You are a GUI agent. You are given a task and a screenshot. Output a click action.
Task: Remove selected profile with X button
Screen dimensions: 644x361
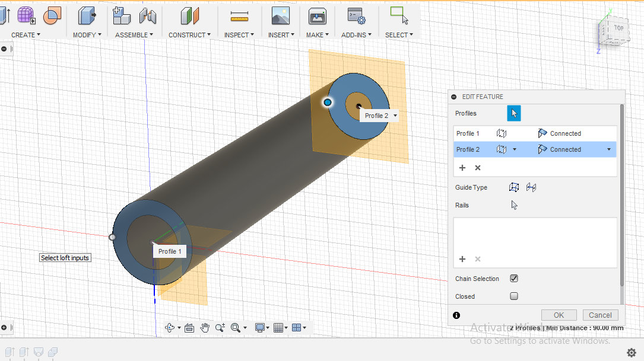pos(478,168)
